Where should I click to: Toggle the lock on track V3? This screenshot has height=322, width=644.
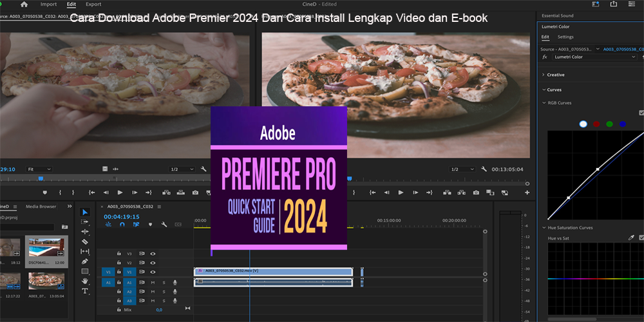(119, 254)
